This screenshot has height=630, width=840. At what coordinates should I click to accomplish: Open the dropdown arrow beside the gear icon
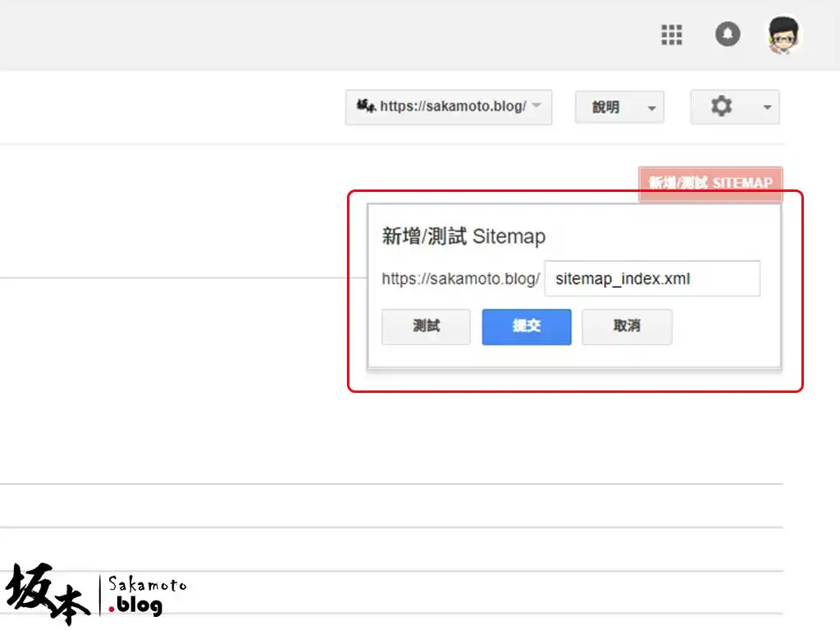tap(766, 107)
